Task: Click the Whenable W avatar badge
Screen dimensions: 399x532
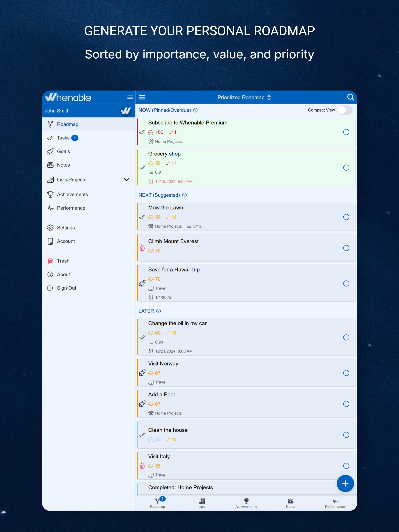Action: coord(126,111)
